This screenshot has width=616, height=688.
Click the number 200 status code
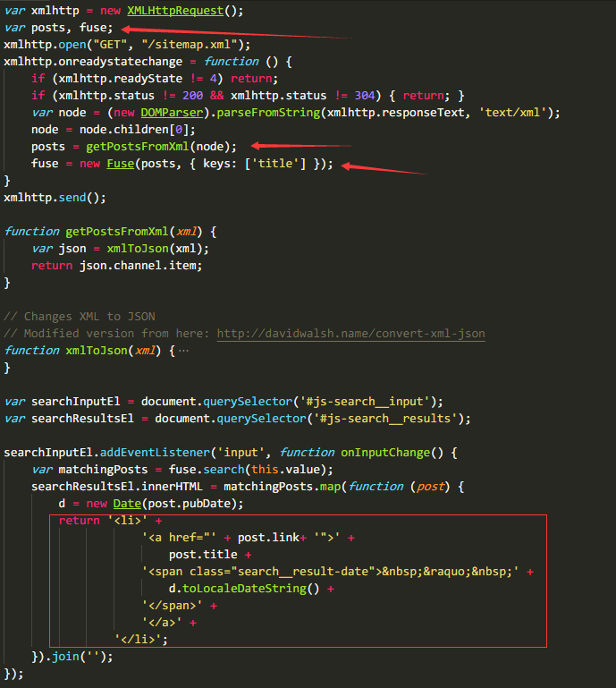coord(192,96)
